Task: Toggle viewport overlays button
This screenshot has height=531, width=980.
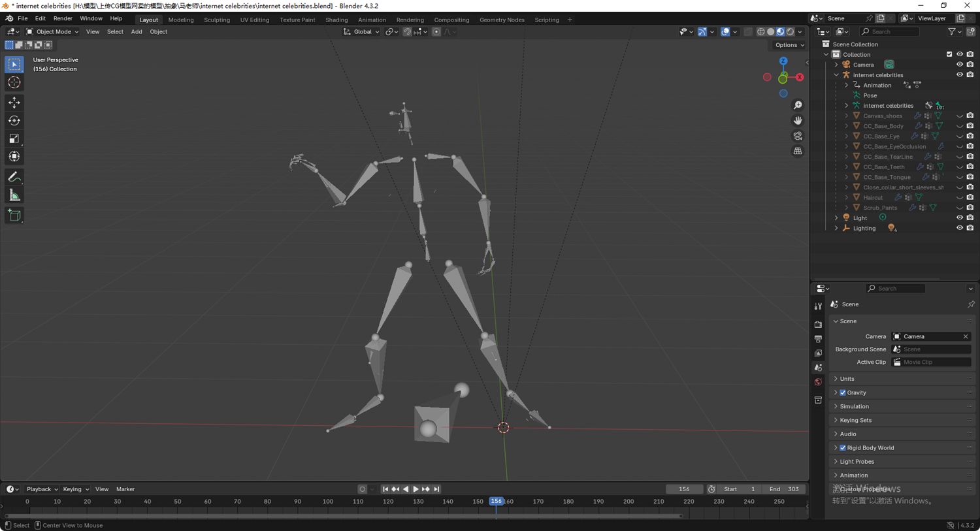Action: pyautogui.click(x=725, y=31)
